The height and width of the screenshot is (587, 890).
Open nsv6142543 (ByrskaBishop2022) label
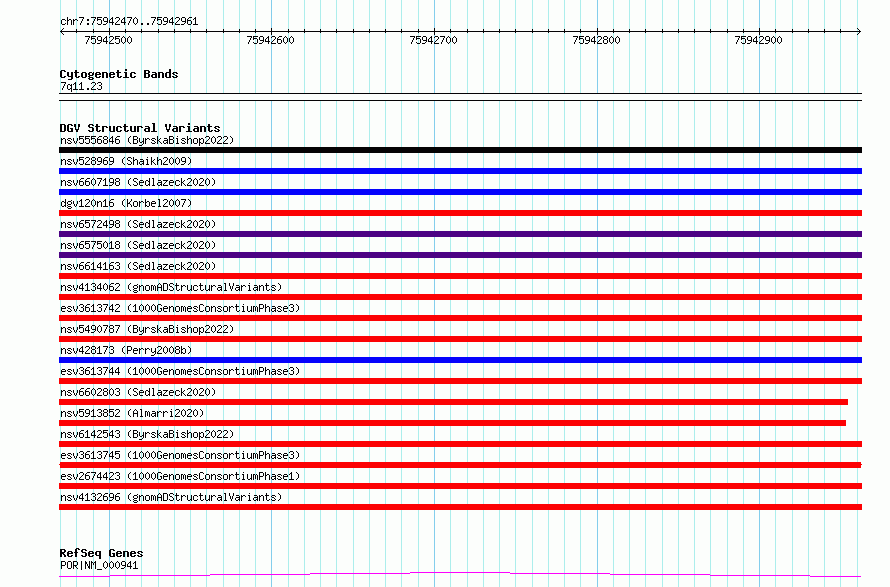[147, 434]
